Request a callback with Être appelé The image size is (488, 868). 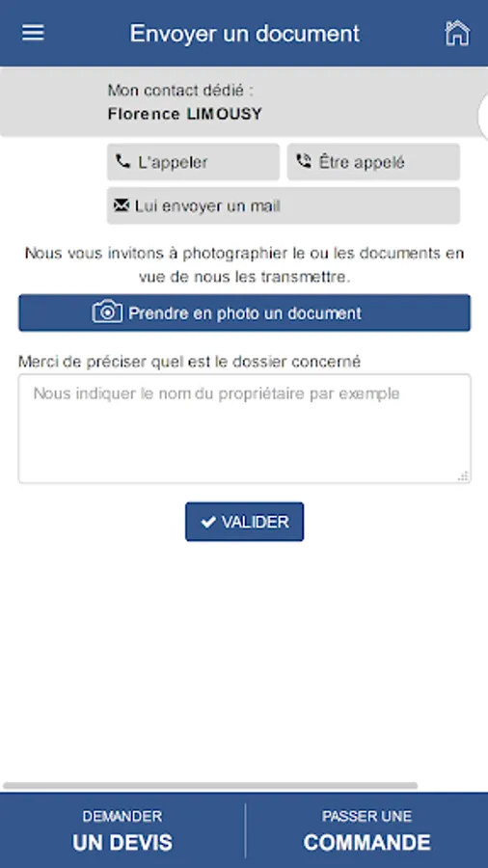coord(373,162)
